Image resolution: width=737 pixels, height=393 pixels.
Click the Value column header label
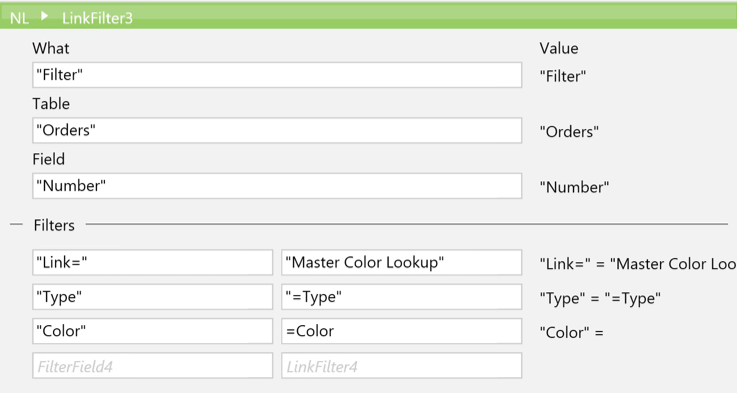click(559, 48)
